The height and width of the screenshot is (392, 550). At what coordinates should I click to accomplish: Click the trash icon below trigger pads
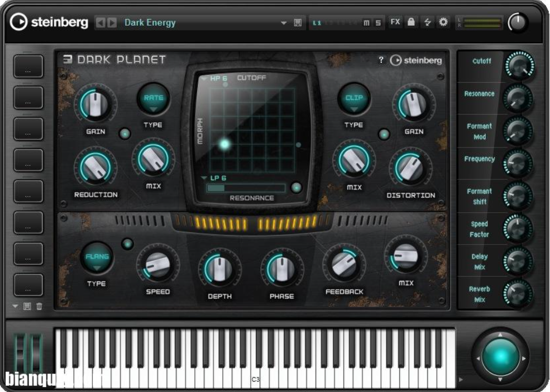pyautogui.click(x=39, y=306)
